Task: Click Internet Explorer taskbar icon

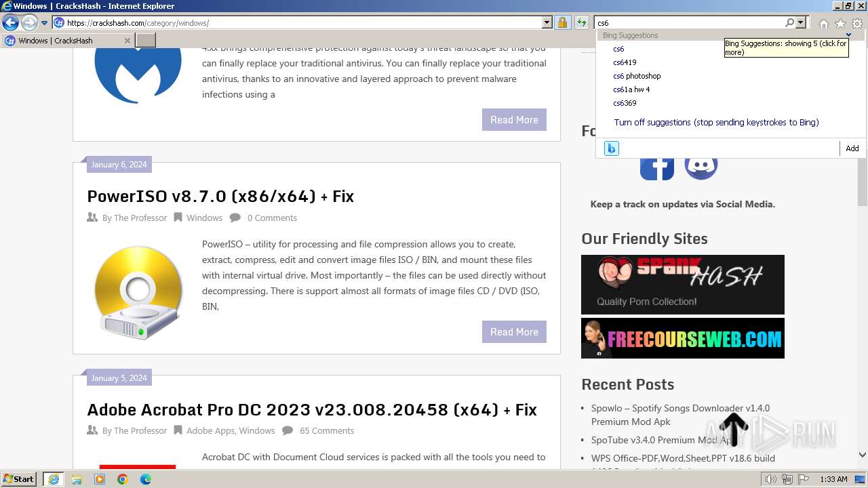Action: click(x=54, y=479)
